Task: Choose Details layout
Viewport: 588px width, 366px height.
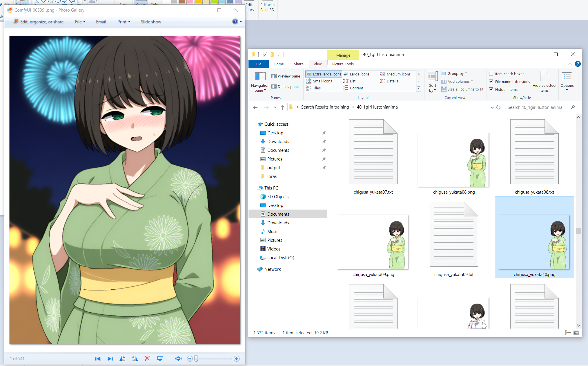Action: (x=389, y=81)
